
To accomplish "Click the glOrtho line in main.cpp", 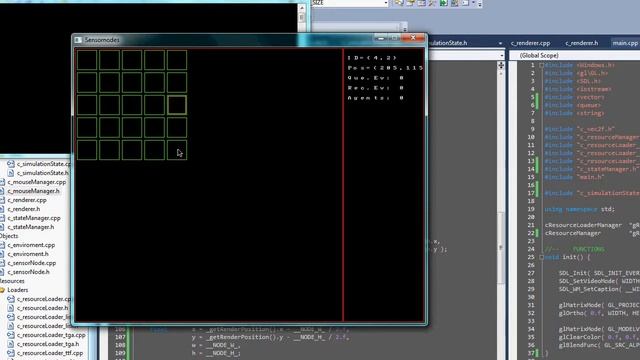I will 599,313.
